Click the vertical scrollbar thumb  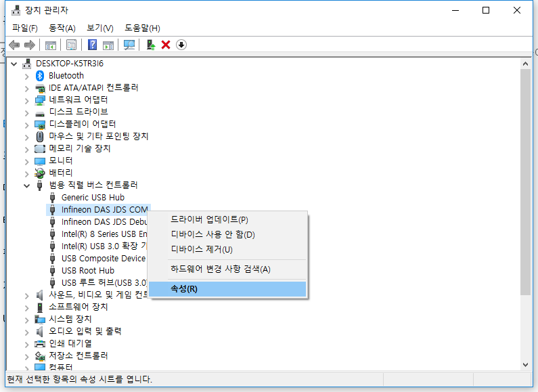click(x=525, y=182)
